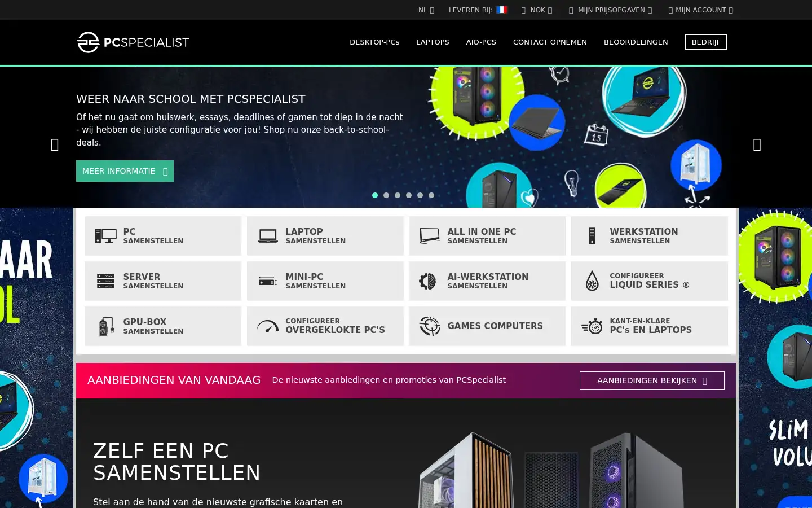This screenshot has height=508, width=812.
Task: Click the AI-Werkstation brain icon
Action: click(427, 281)
